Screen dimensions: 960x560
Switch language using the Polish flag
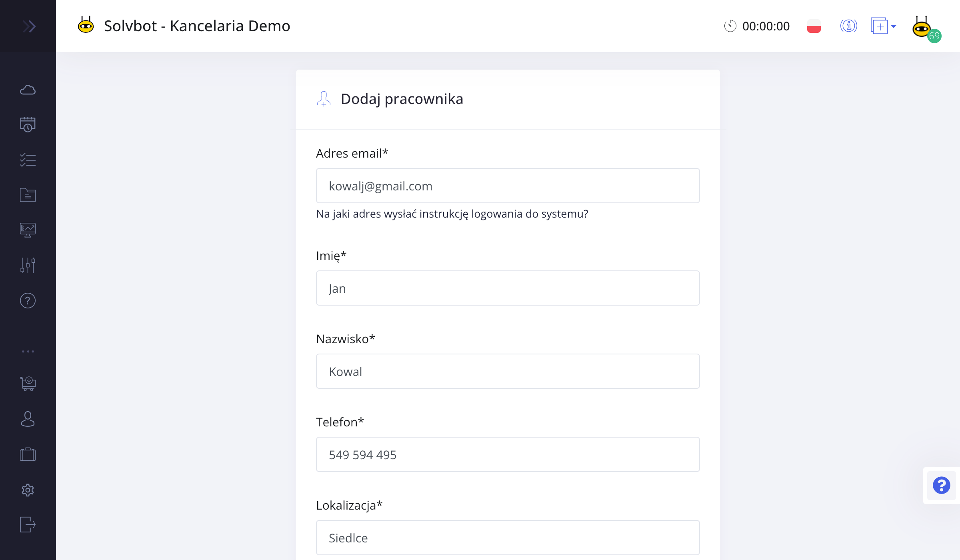814,26
